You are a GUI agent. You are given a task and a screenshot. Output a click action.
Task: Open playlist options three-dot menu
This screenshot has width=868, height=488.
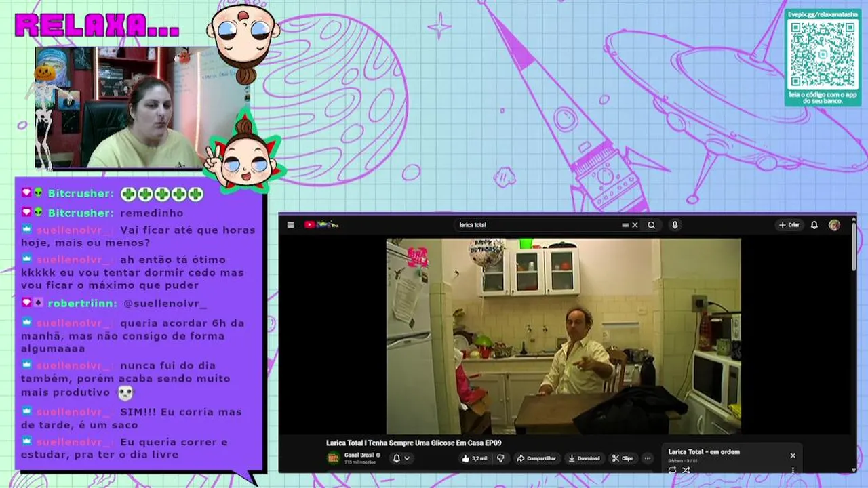(x=793, y=470)
